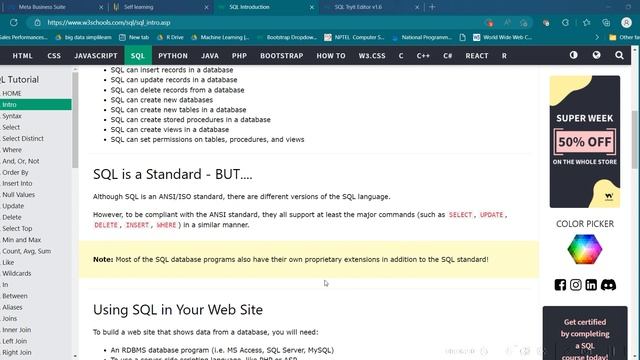Open the HTML tutorial in navbar

click(22, 56)
